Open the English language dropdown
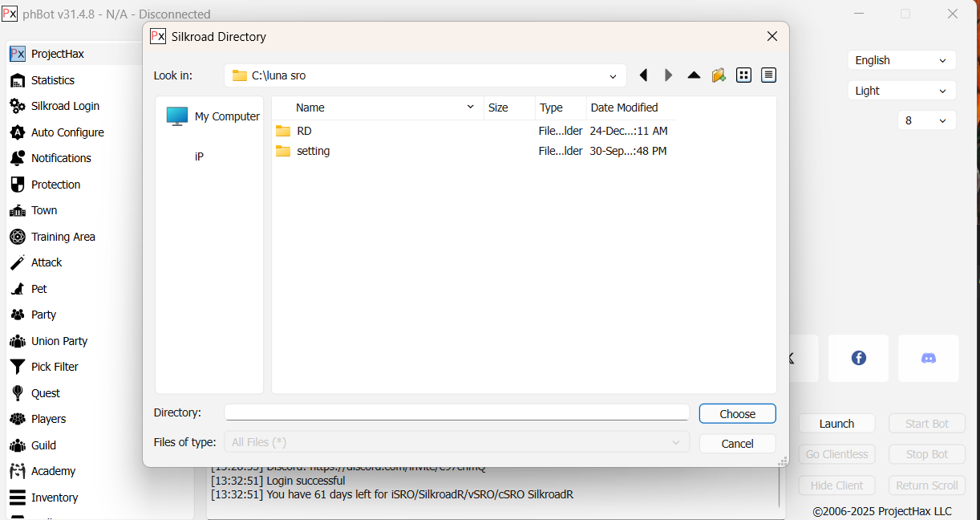The width and height of the screenshot is (980, 520). click(901, 60)
